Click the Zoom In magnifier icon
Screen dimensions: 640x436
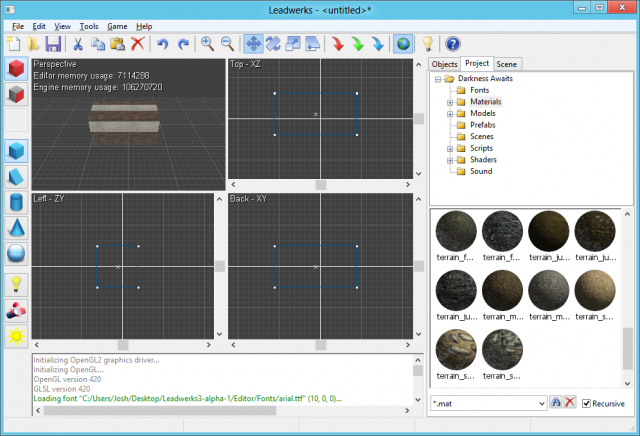coord(207,44)
